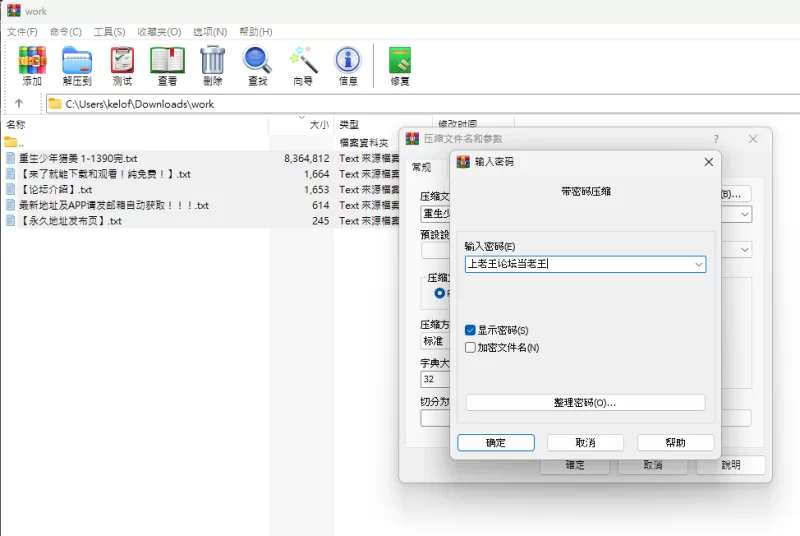800x536 pixels.
Task: Enable Encrypt file names (加密文件名) checkbox
Action: click(x=470, y=347)
